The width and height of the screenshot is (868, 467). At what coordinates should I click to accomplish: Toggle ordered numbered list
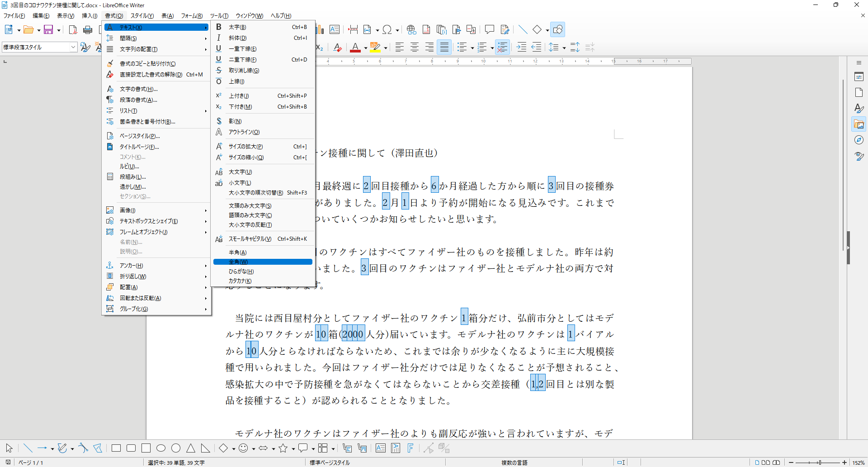[x=482, y=47]
